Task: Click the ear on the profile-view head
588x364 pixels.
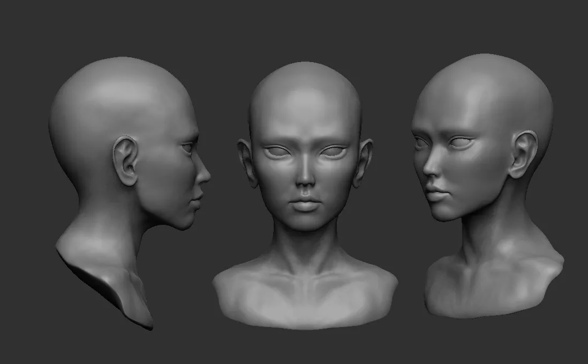Action: 125,161
